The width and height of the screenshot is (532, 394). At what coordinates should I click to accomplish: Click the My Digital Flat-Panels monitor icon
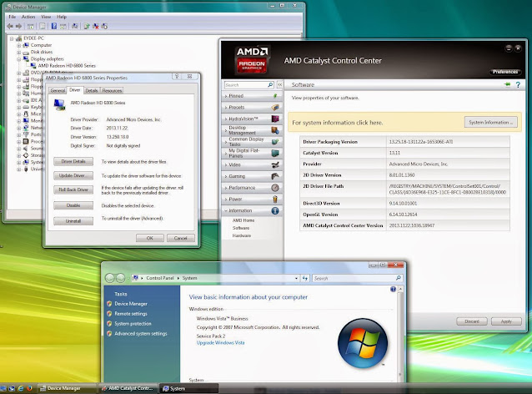pyautogui.click(x=275, y=154)
